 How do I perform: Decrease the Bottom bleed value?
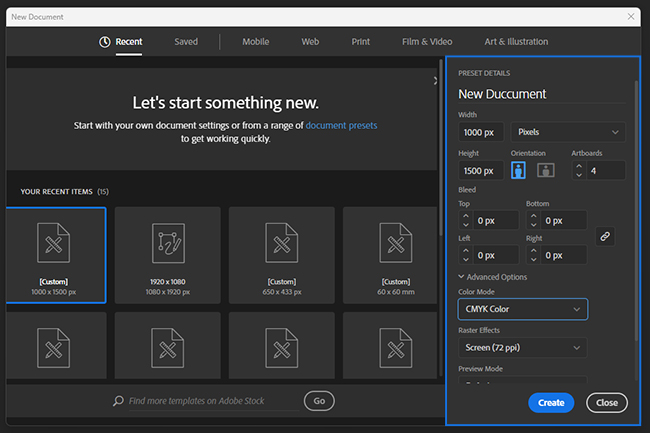[x=534, y=225]
